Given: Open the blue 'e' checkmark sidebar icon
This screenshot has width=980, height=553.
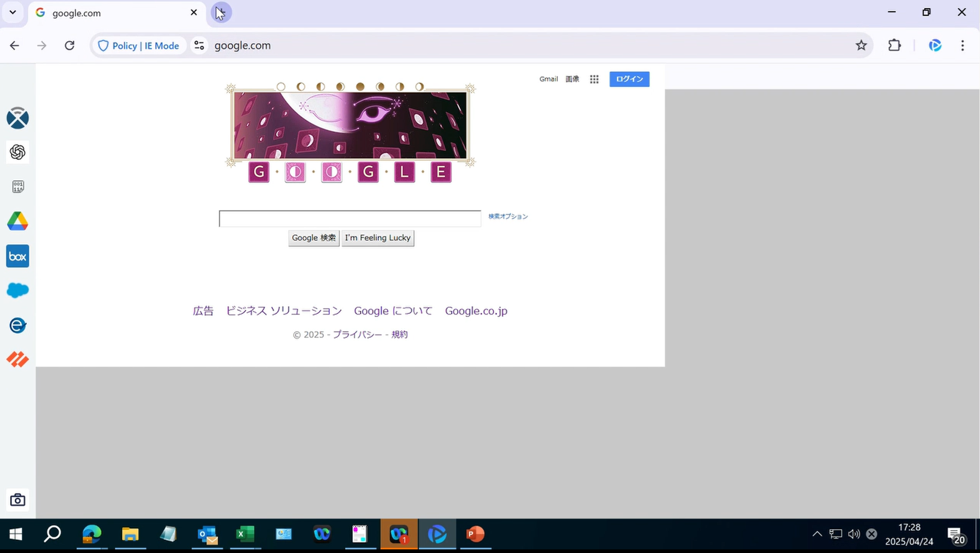Looking at the screenshot, I should tap(18, 325).
